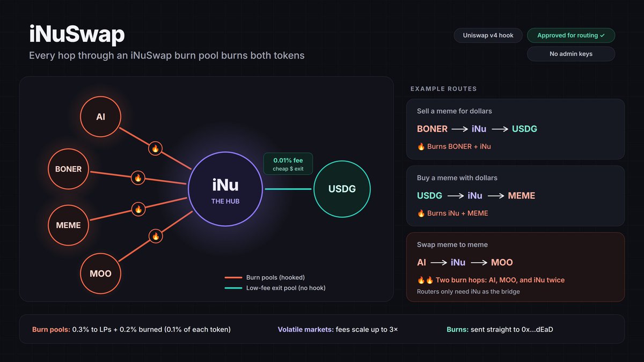Open the Buy a meme with dollars card
Image resolution: width=644 pixels, height=362 pixels.
coord(515,196)
